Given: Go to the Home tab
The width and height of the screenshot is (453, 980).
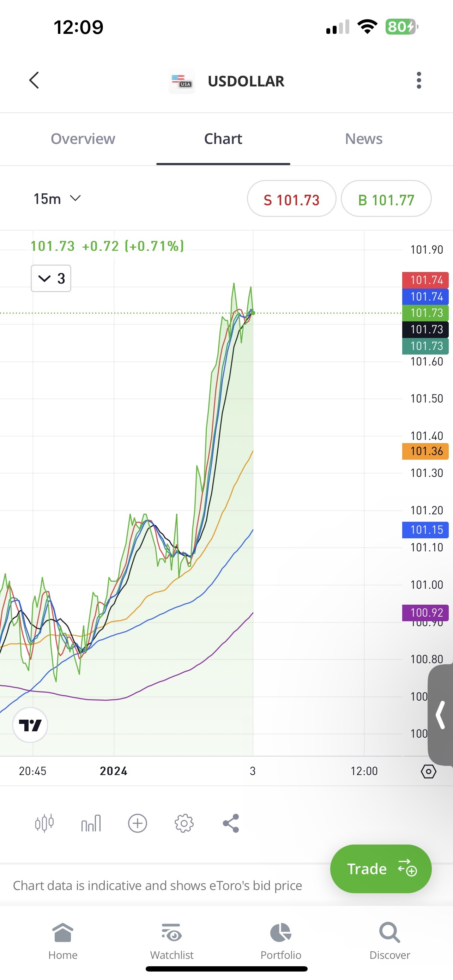Looking at the screenshot, I should point(63,940).
